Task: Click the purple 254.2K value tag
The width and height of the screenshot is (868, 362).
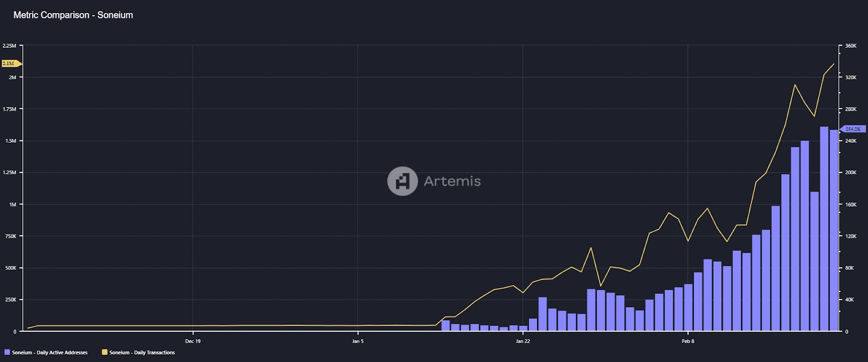Action: [853, 129]
